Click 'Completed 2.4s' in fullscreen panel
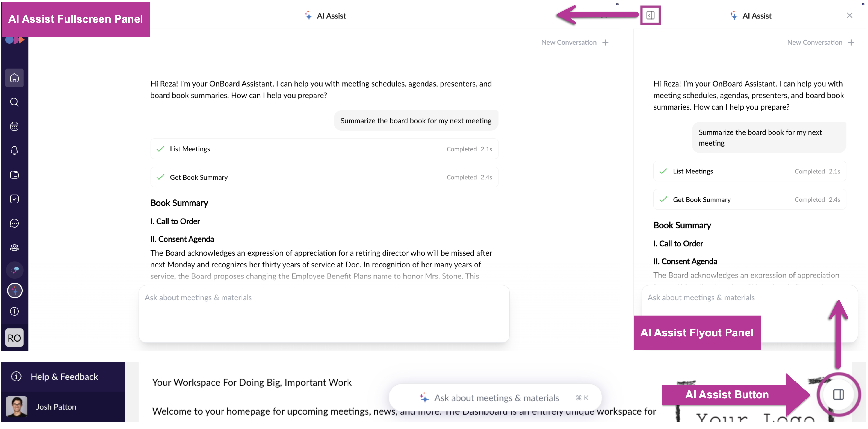 pos(469,177)
